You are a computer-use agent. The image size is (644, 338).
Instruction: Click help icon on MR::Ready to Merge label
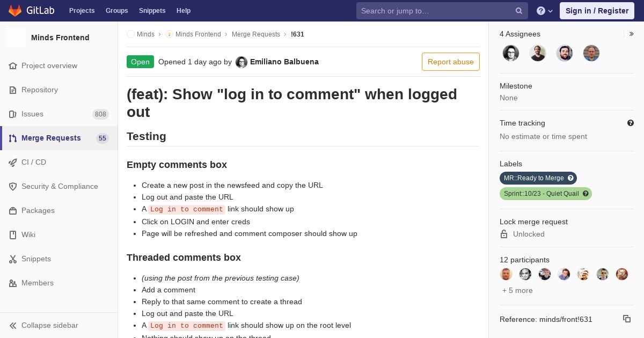(571, 178)
